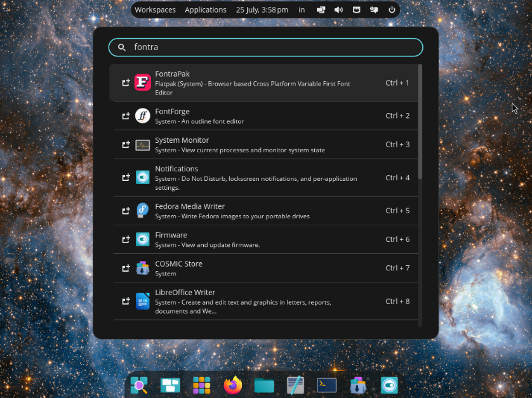The width and height of the screenshot is (532, 398).
Task: Click 'An outline font editor' description
Action: coord(213,121)
